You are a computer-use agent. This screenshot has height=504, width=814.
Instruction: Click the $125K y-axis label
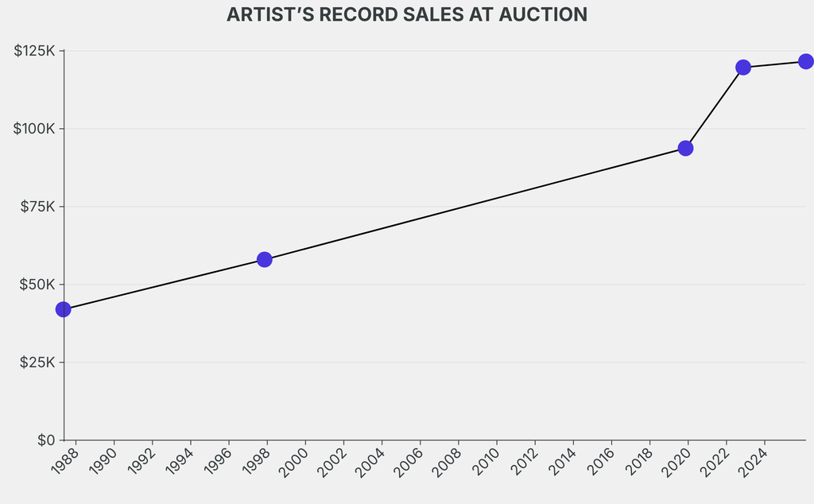34,52
